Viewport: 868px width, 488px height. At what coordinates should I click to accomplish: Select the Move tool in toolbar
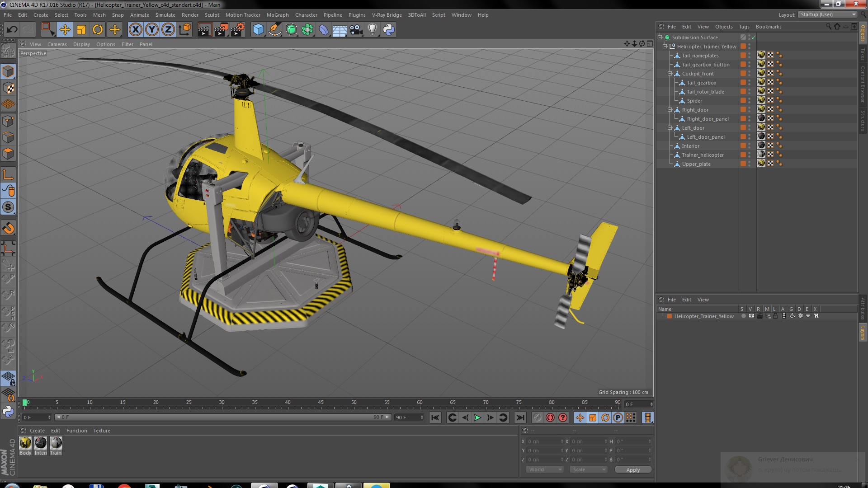click(x=65, y=30)
